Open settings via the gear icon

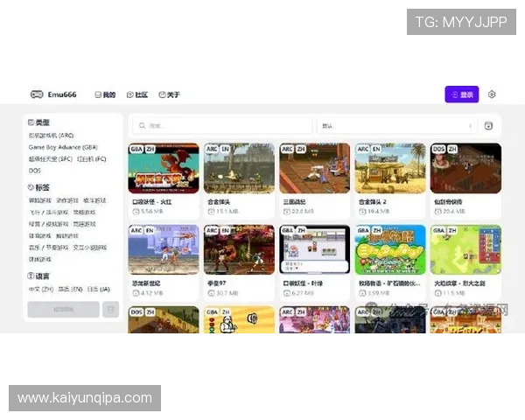pos(492,94)
